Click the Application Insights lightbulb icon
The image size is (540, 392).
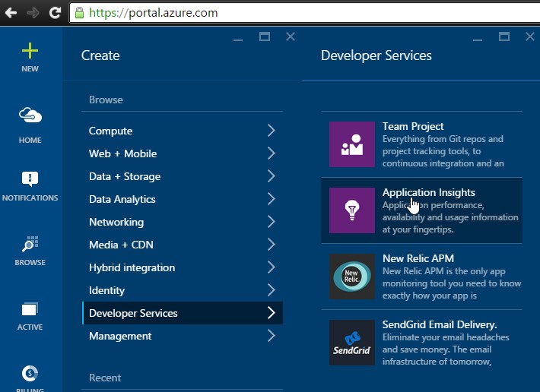352,210
